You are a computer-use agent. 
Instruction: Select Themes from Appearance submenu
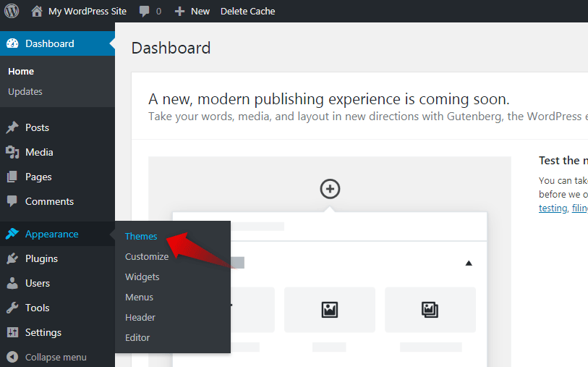point(141,236)
